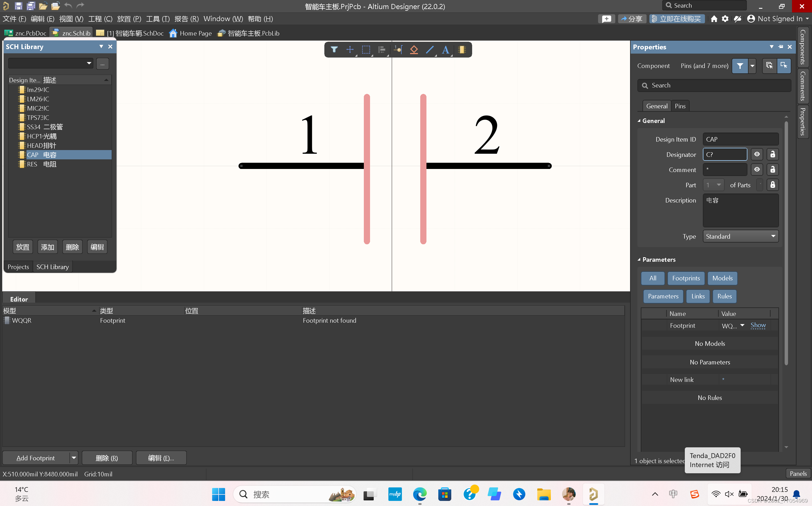
Task: Toggle the Designator lock icon
Action: [x=773, y=154]
